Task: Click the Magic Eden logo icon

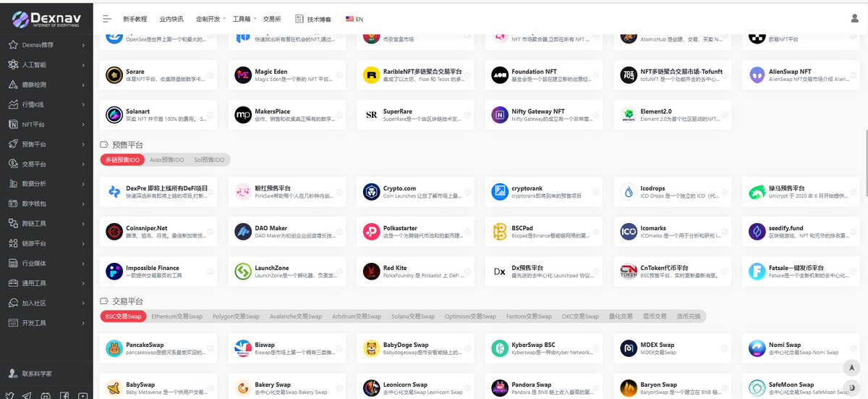Action: click(243, 75)
